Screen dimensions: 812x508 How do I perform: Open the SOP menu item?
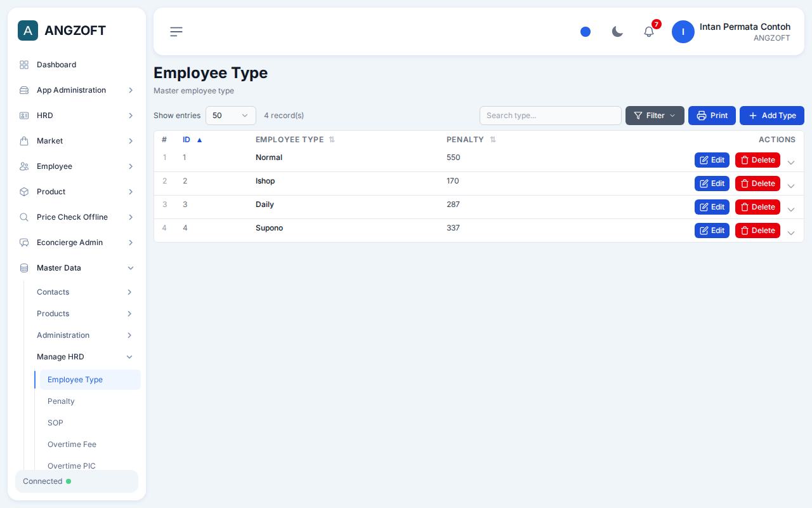[90, 423]
